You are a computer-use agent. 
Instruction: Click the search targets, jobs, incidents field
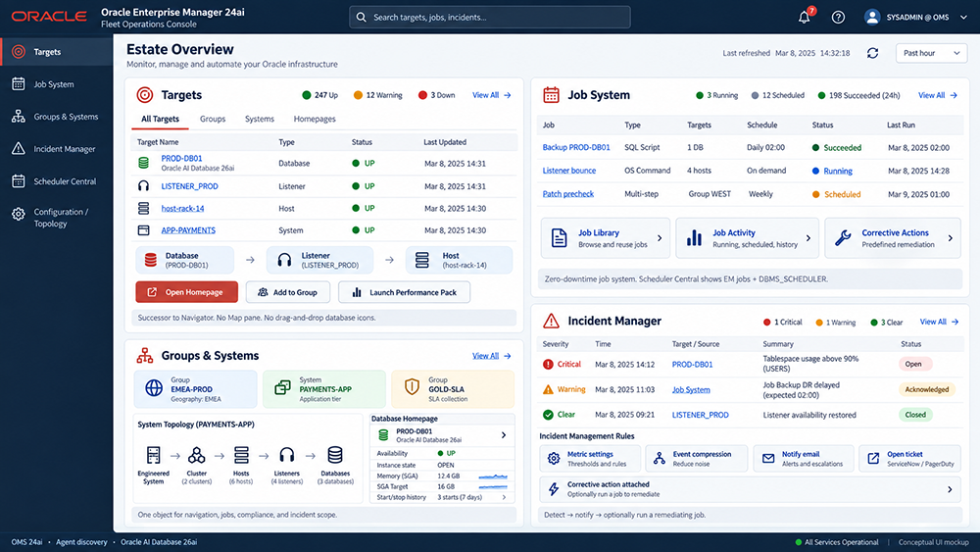[x=489, y=18]
